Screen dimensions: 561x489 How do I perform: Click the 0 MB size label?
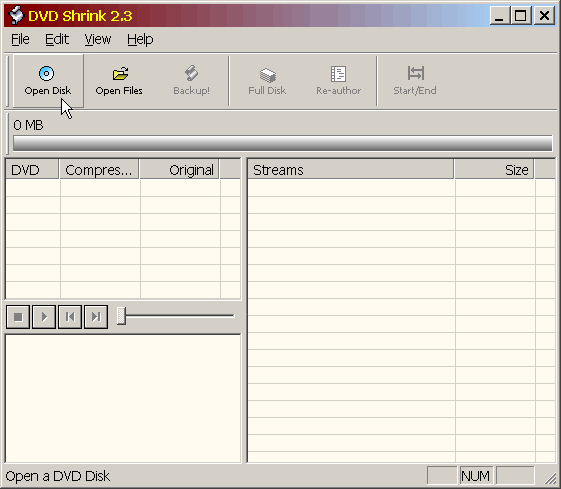(28, 125)
